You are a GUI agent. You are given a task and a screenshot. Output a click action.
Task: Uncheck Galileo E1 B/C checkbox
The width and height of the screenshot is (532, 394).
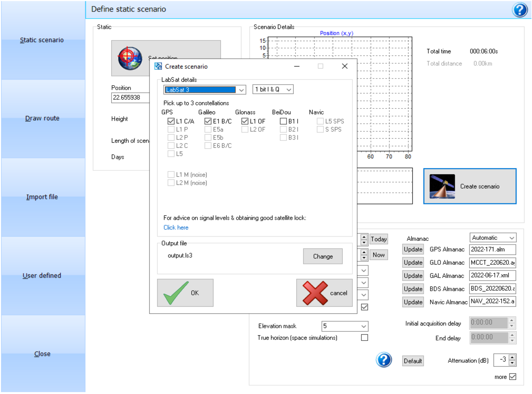click(x=208, y=121)
